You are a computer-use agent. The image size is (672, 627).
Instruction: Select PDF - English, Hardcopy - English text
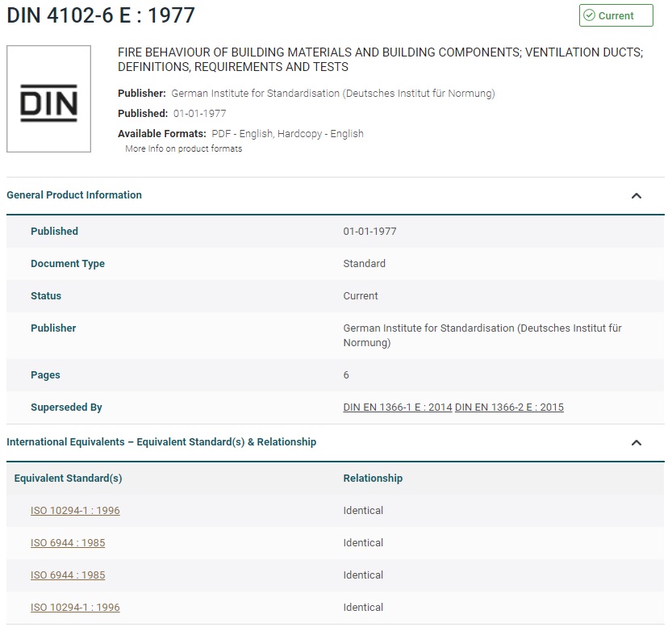287,134
